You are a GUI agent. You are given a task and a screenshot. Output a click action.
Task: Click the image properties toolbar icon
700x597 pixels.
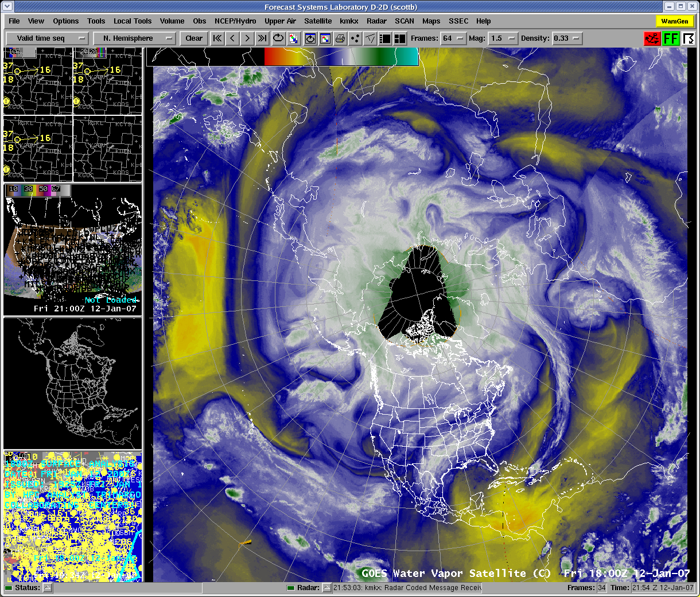(325, 38)
